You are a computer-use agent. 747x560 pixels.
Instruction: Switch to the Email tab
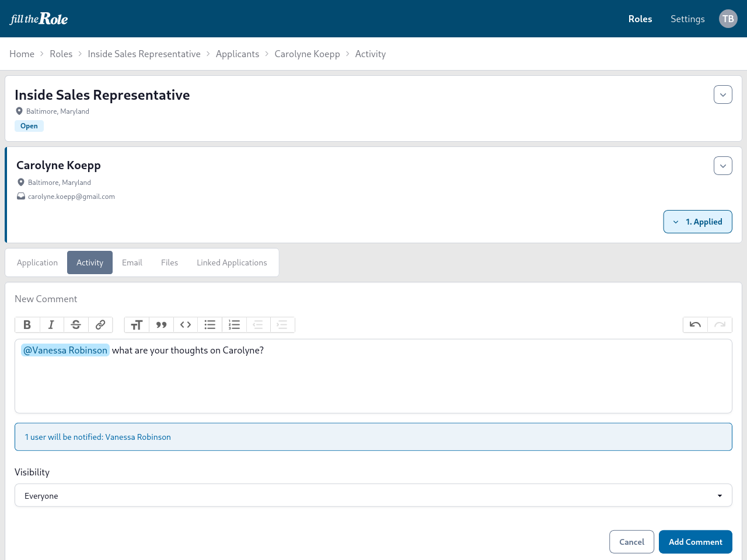132,262
